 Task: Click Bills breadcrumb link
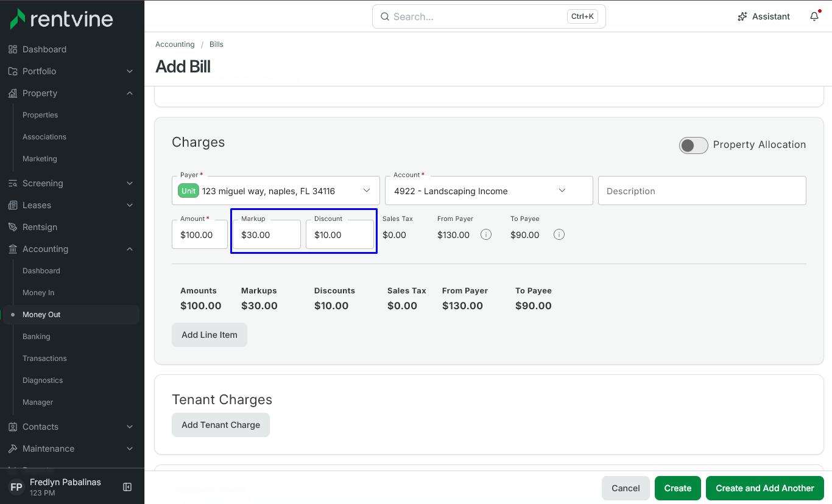(216, 44)
